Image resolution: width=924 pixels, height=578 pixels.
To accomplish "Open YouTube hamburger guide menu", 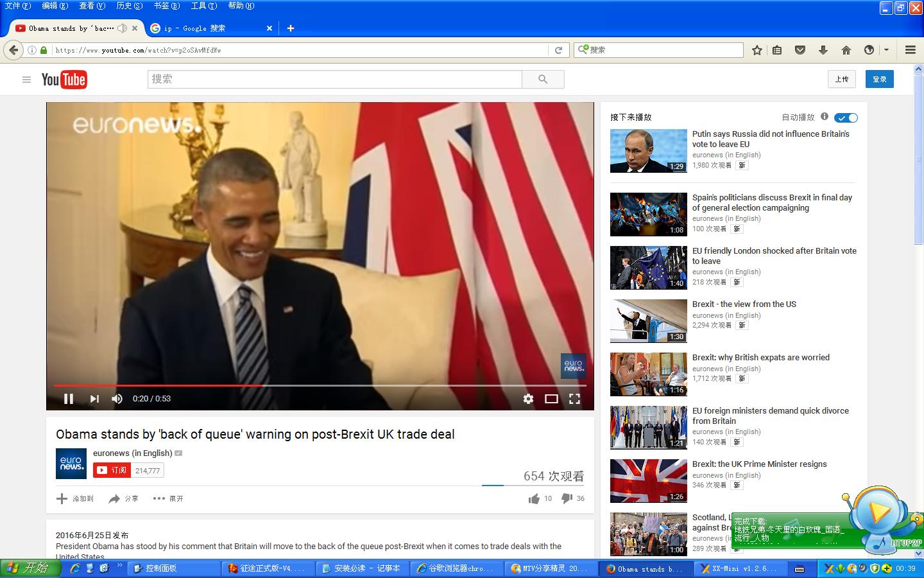I will 26,80.
